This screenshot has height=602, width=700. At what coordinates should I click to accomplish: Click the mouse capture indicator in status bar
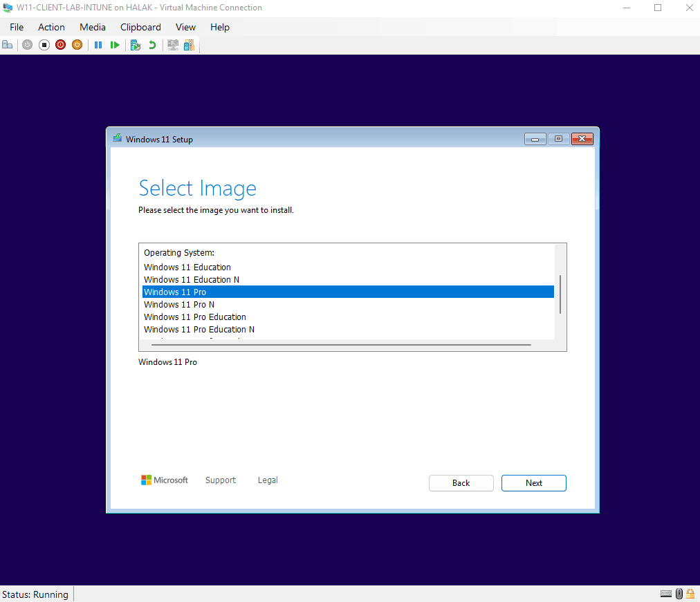click(679, 594)
